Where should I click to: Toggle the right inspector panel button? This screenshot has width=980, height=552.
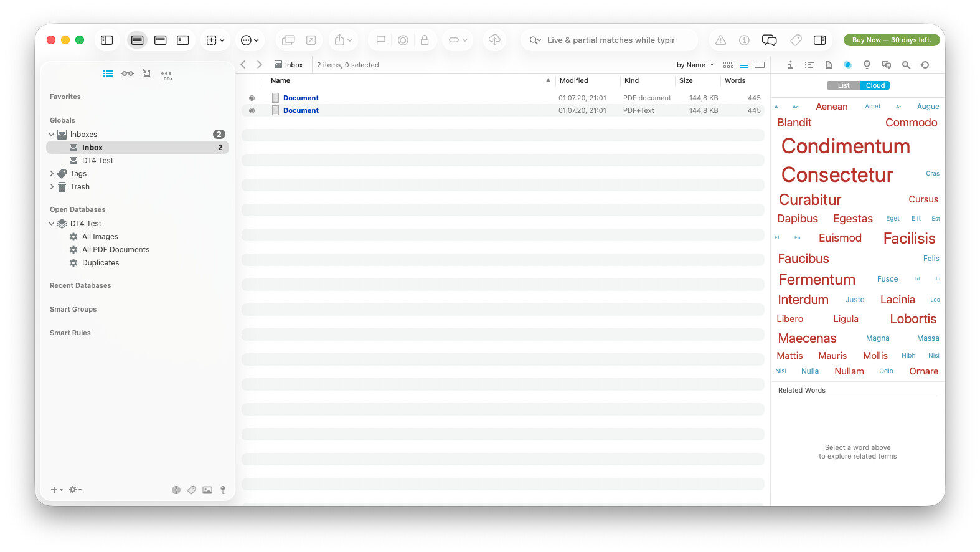[x=820, y=40]
